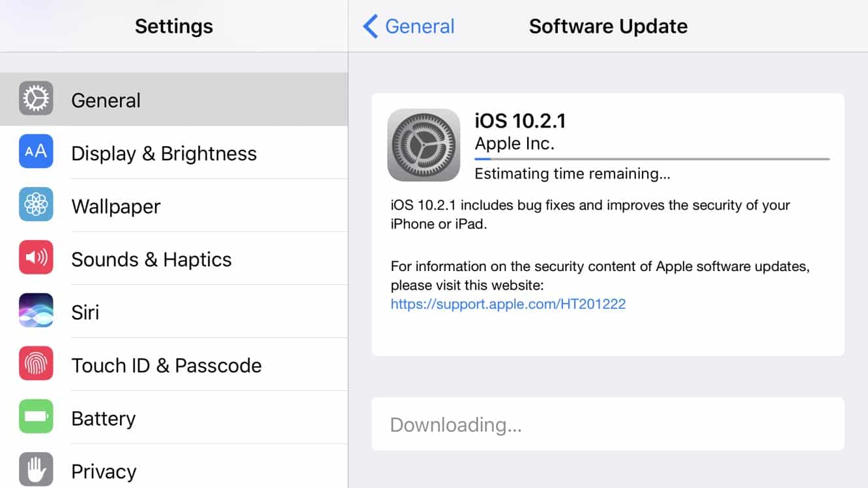Click the Wallpaper flower icon
The image size is (868, 488).
click(36, 205)
